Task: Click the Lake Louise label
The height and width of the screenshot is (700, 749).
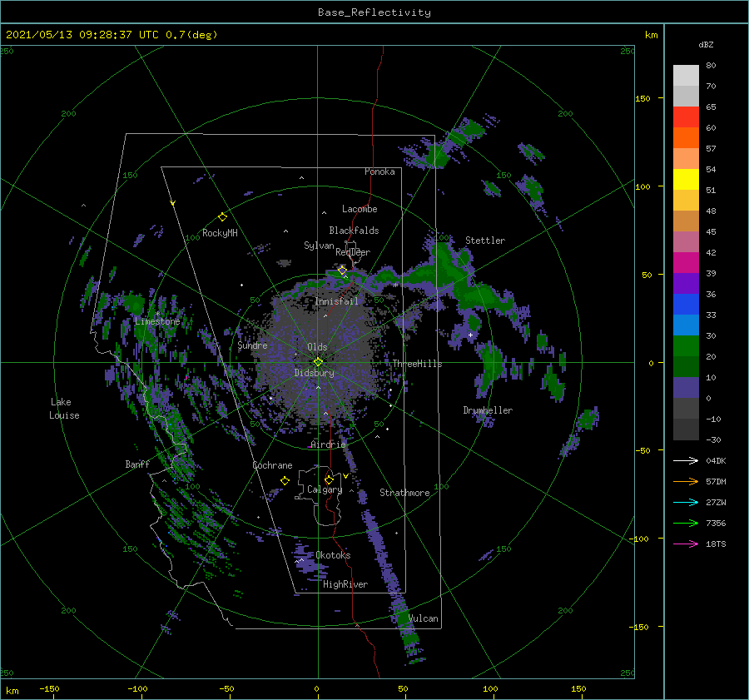Action: (x=64, y=409)
